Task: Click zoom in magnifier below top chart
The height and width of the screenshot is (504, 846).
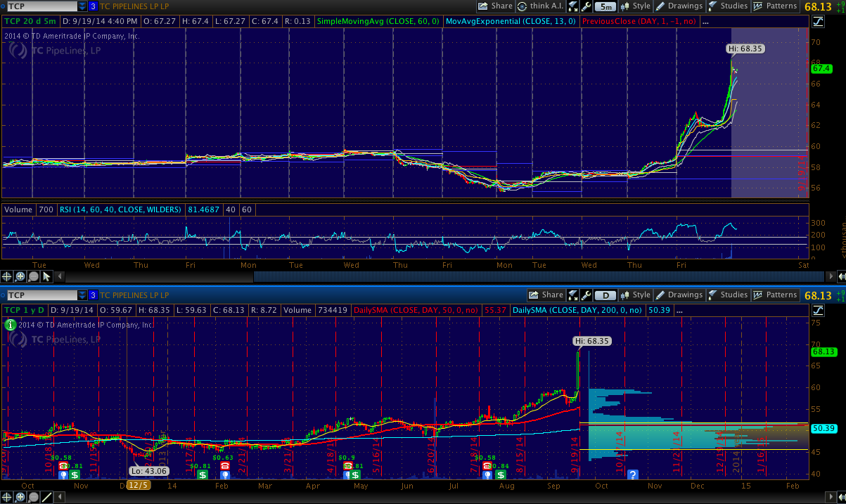Action: click(20, 276)
